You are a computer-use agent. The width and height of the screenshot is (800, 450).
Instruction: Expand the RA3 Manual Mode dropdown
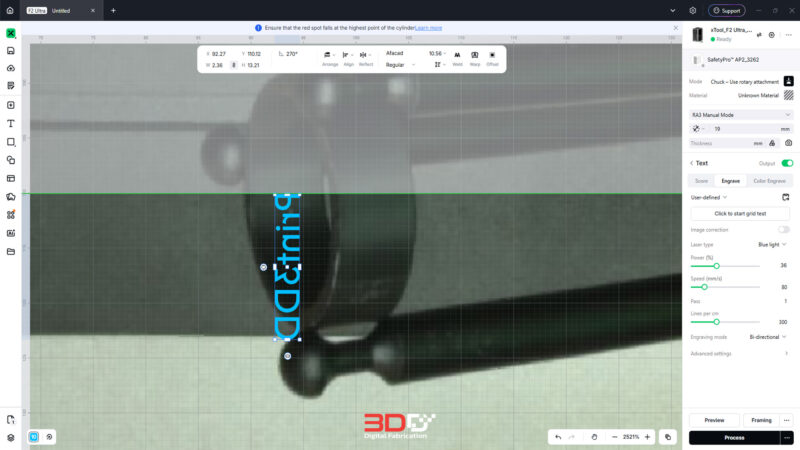(741, 115)
